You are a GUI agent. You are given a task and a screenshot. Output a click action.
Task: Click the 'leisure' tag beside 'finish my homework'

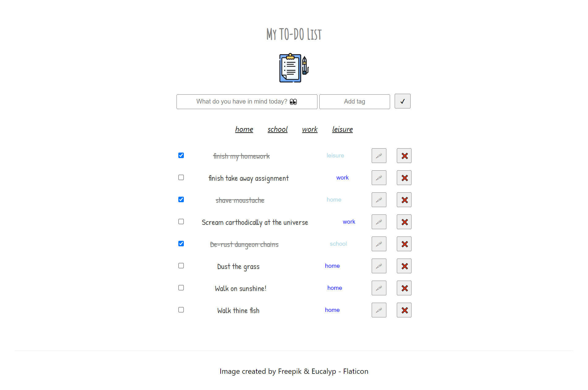335,156
